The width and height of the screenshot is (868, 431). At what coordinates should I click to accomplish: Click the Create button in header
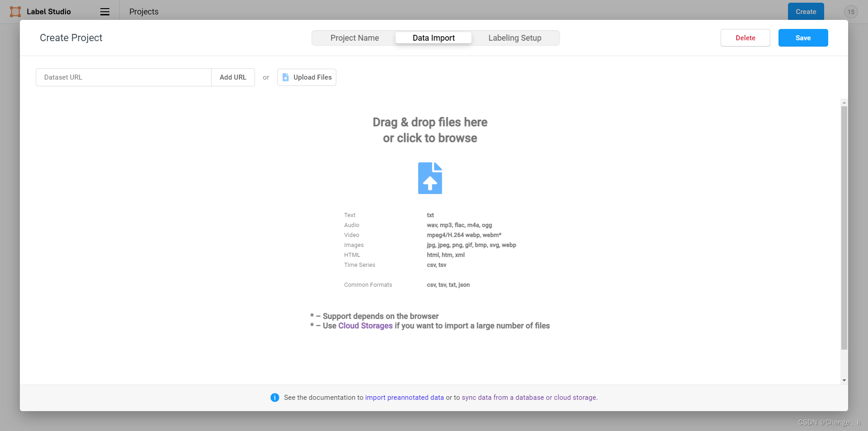[806, 12]
